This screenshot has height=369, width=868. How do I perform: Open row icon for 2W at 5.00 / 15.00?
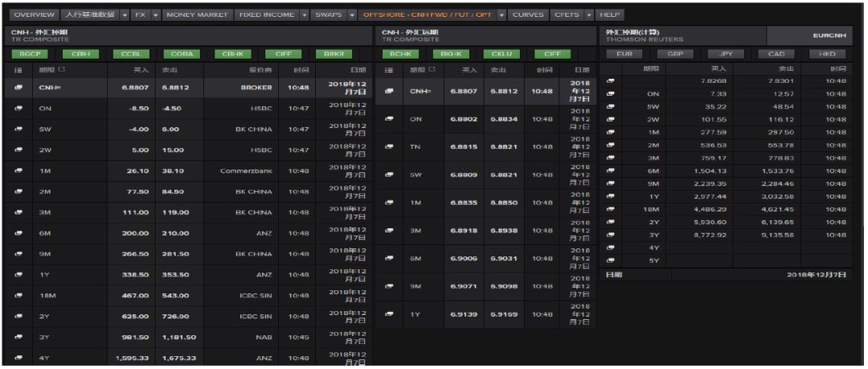click(x=18, y=150)
